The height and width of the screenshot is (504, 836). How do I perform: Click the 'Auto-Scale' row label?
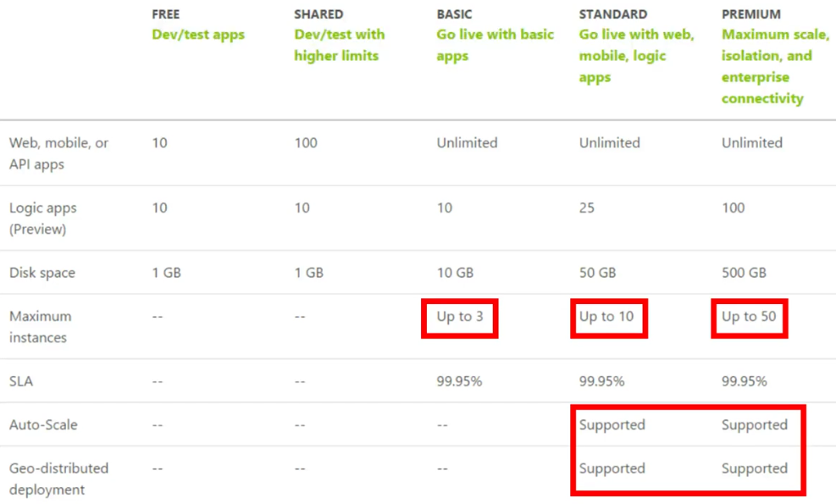coord(43,424)
